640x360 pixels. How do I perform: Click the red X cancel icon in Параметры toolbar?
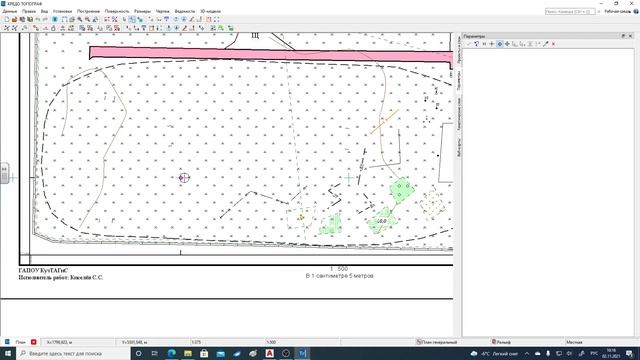coord(553,44)
